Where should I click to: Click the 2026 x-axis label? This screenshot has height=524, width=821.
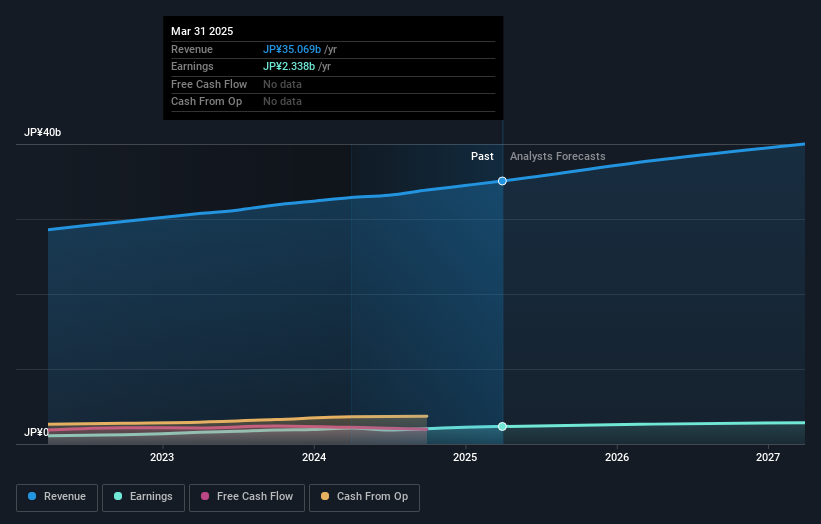click(617, 458)
